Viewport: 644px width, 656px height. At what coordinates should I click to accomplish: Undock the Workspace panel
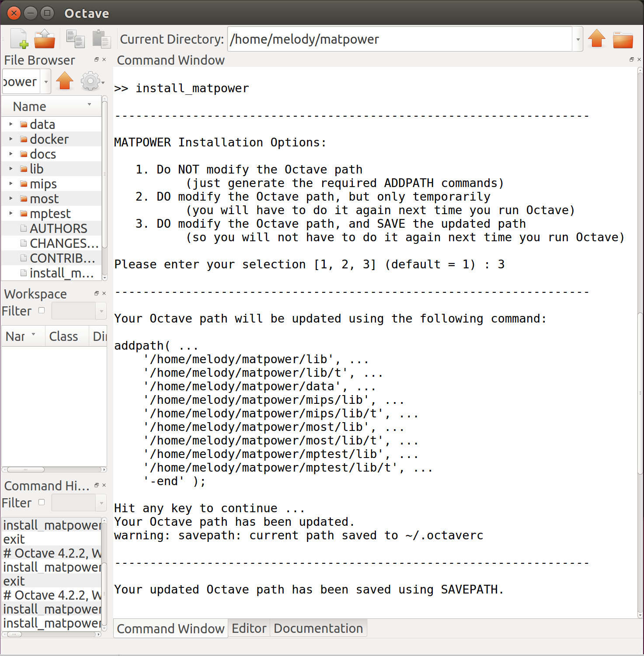pos(97,293)
